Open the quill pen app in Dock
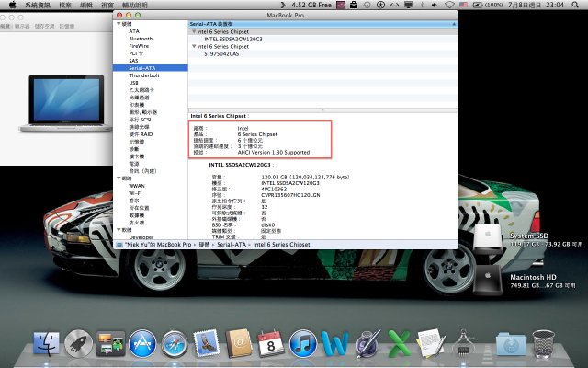The width and height of the screenshot is (588, 368). 367,343
